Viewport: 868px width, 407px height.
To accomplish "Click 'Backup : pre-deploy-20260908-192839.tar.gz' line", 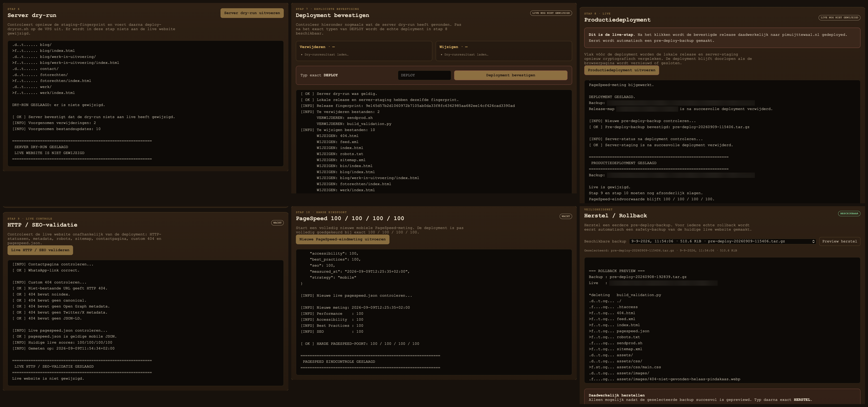I will (x=638, y=277).
